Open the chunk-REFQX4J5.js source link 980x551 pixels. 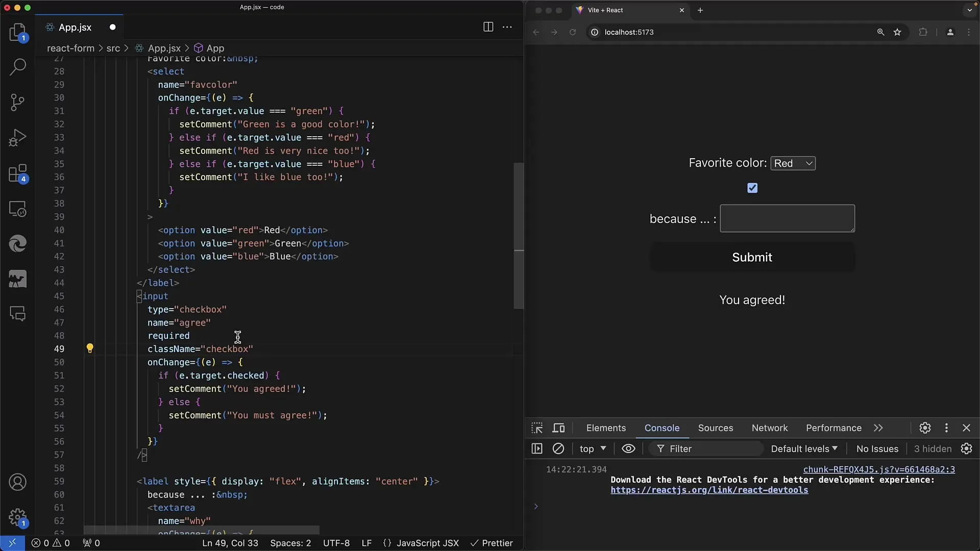click(x=879, y=469)
